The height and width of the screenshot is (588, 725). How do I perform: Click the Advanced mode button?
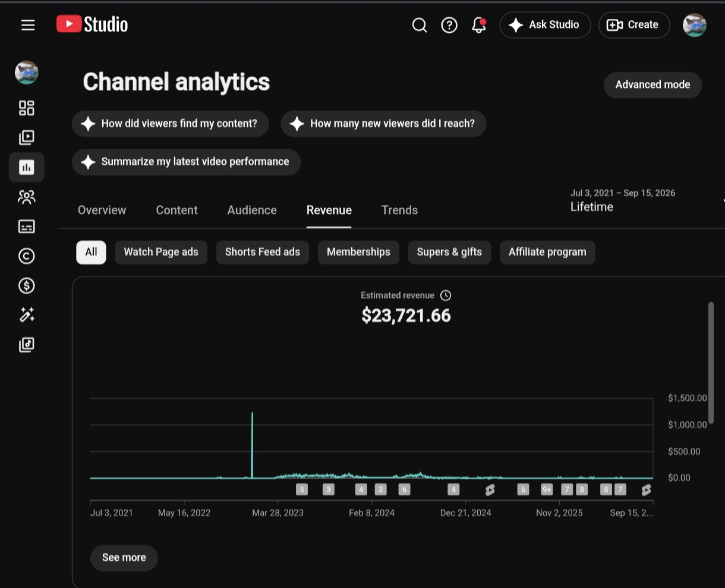tap(652, 85)
